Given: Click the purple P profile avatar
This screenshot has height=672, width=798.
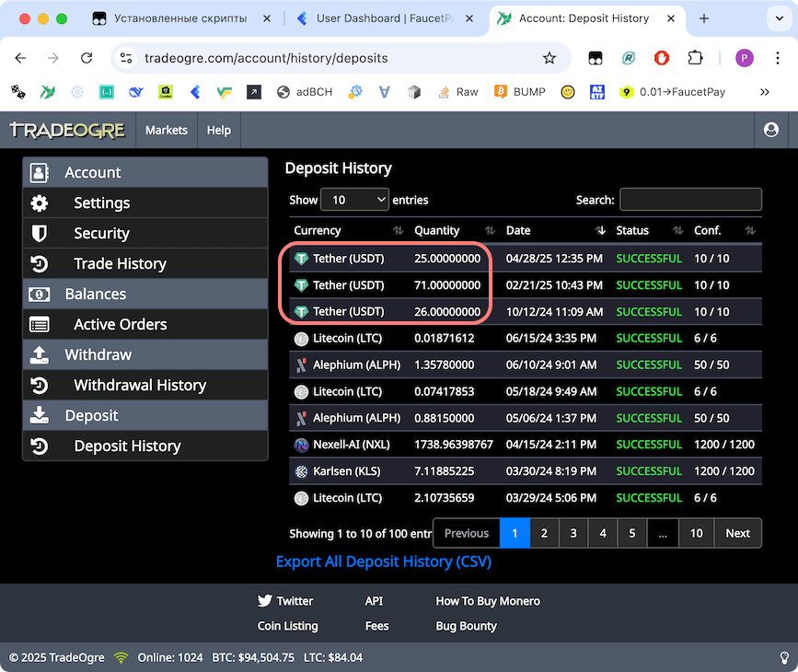Looking at the screenshot, I should tap(744, 58).
